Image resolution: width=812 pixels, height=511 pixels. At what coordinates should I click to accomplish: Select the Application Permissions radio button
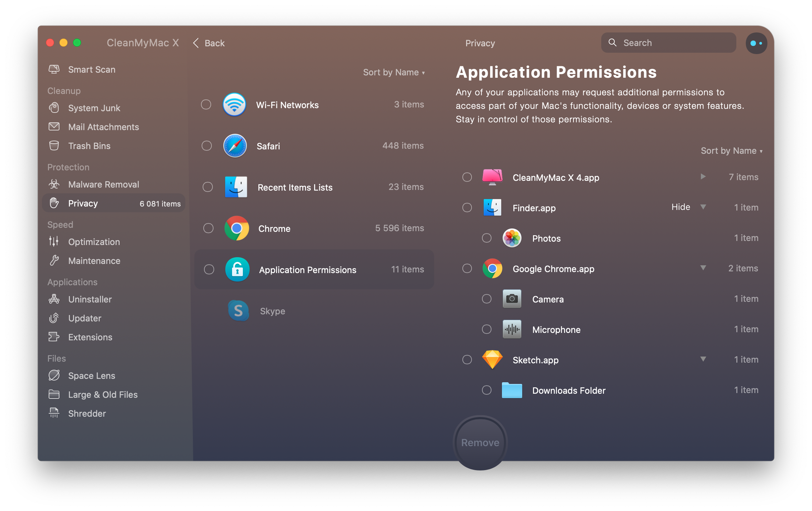pos(209,269)
